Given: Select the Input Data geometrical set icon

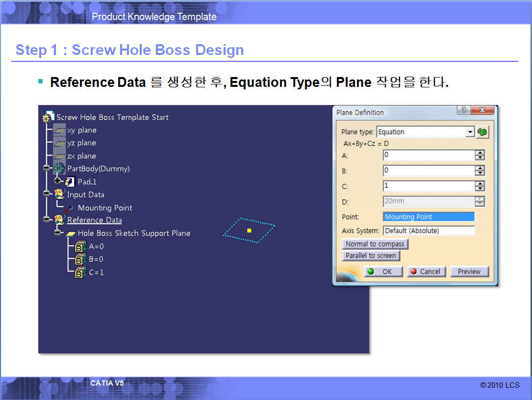Looking at the screenshot, I should click(x=59, y=194).
